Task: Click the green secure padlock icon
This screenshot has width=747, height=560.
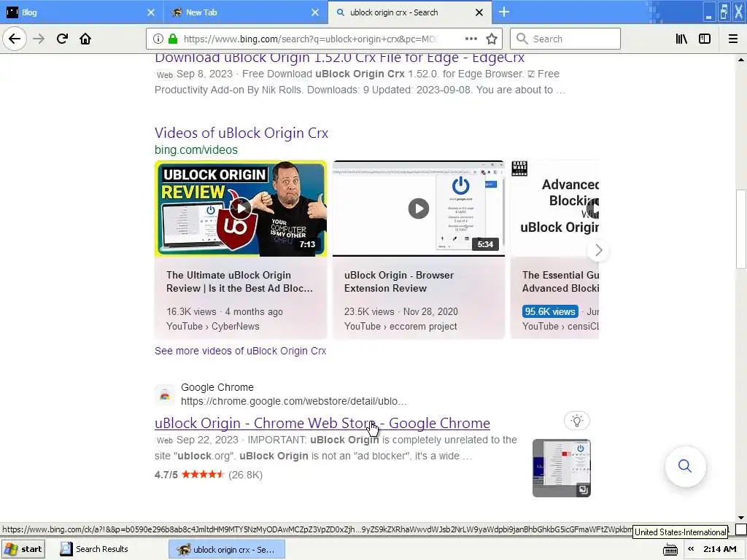Action: pos(174,39)
